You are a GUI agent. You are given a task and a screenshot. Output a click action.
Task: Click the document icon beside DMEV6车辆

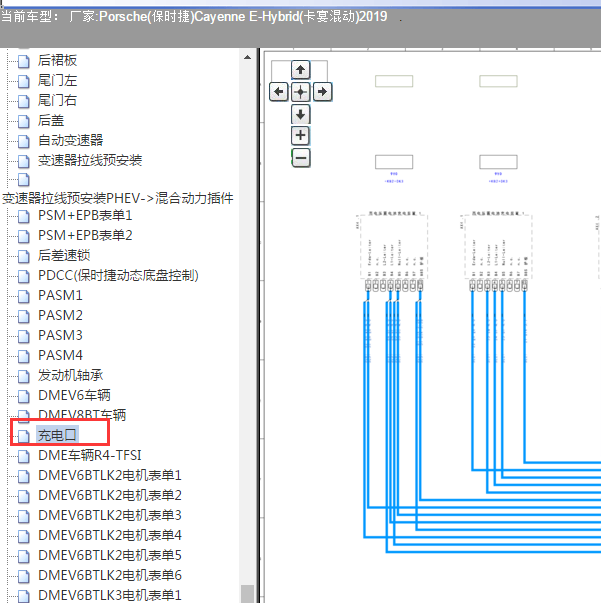pos(24,396)
